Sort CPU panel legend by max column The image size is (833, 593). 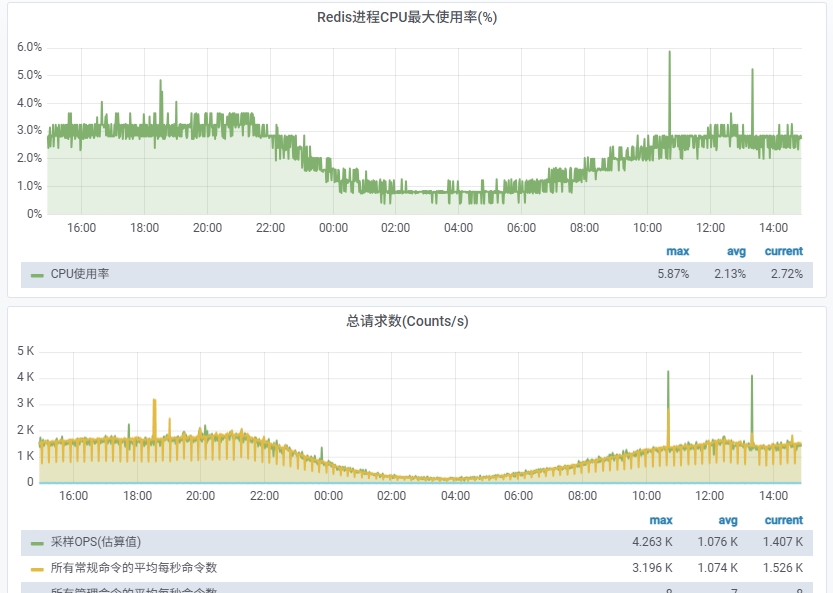click(677, 251)
